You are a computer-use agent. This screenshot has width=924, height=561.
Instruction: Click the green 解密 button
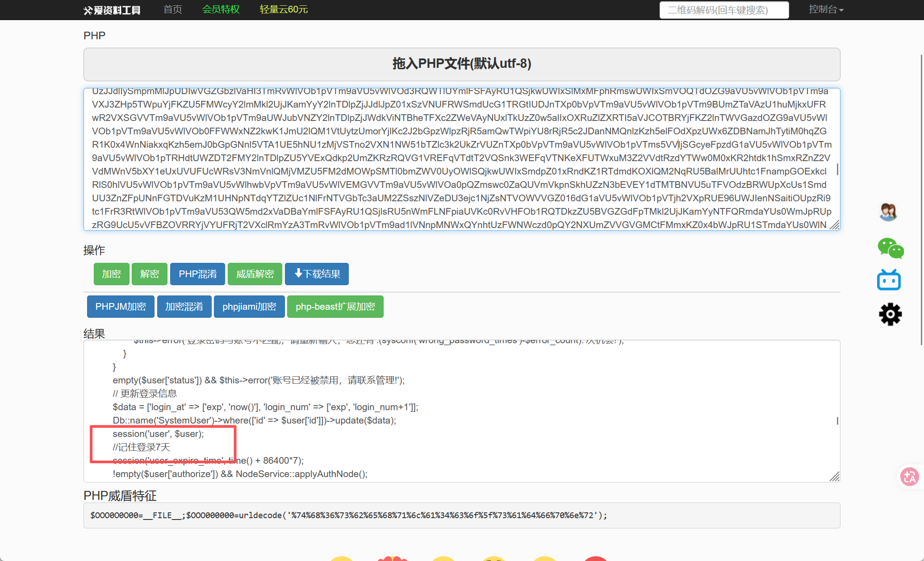click(x=150, y=274)
